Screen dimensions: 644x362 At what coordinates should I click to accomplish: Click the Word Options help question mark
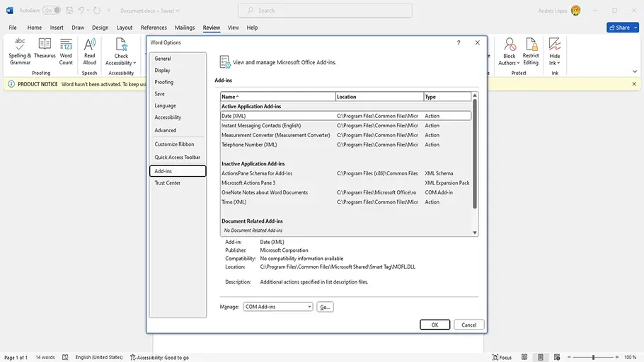(459, 42)
